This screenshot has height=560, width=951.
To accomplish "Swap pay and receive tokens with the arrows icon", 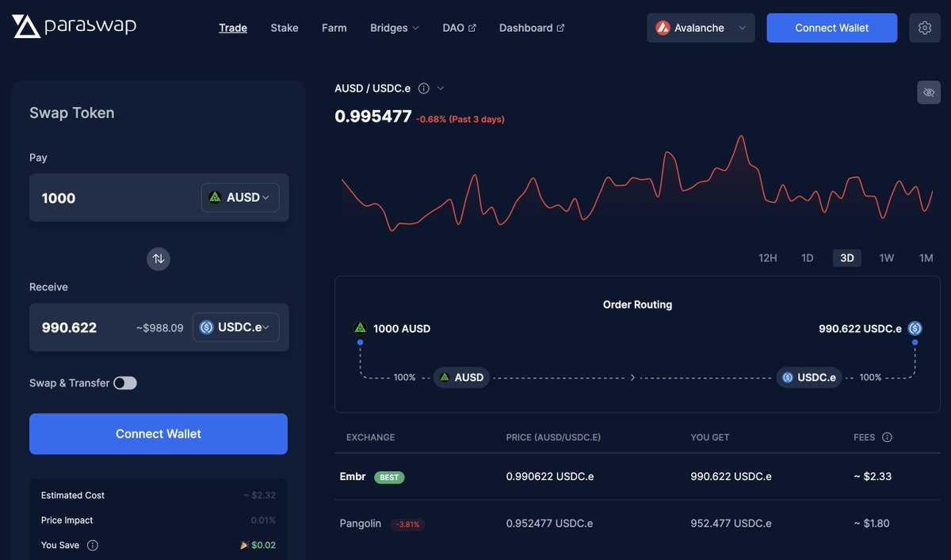I will pyautogui.click(x=158, y=259).
